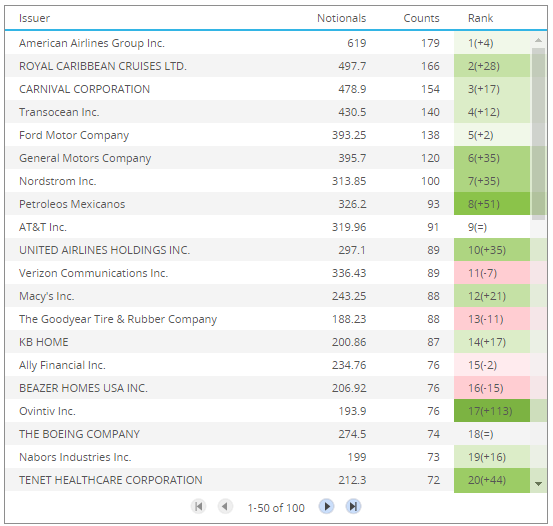Click rank cell 20(+44)

click(x=492, y=480)
